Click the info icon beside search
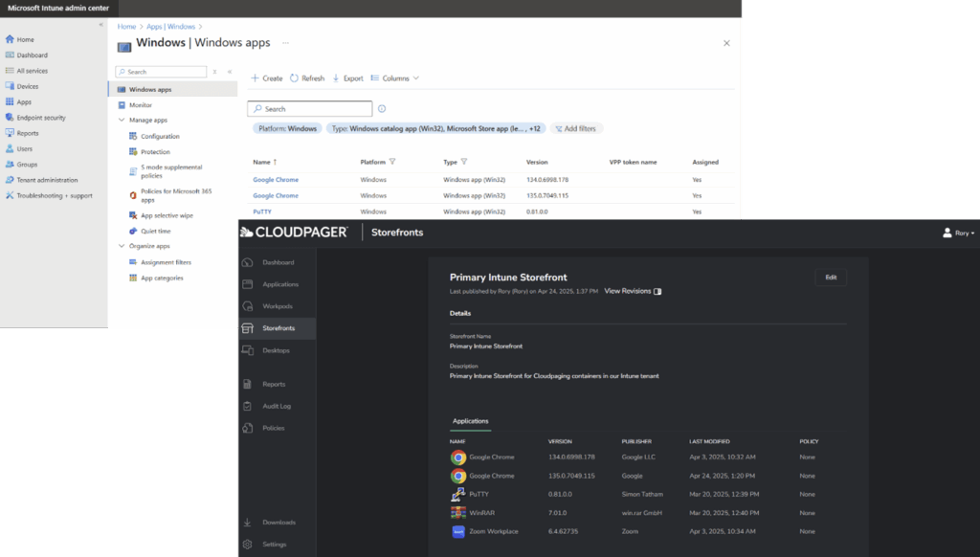Image resolution: width=980 pixels, height=557 pixels. 382,109
